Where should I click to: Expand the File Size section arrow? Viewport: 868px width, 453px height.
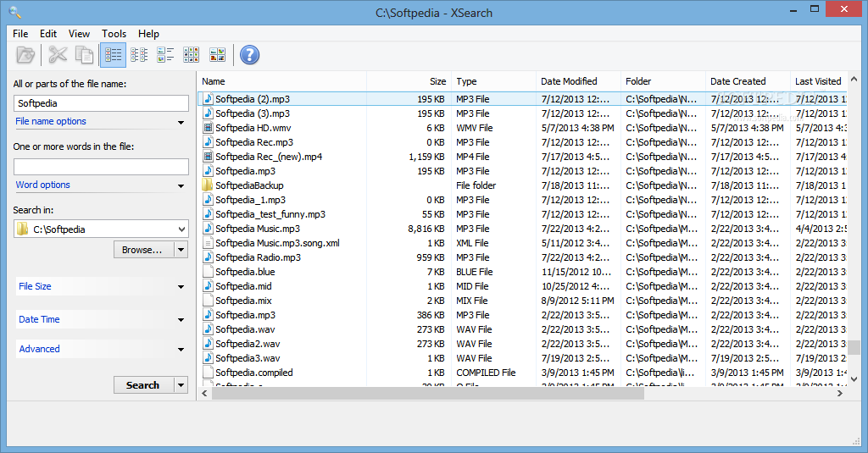click(x=181, y=286)
